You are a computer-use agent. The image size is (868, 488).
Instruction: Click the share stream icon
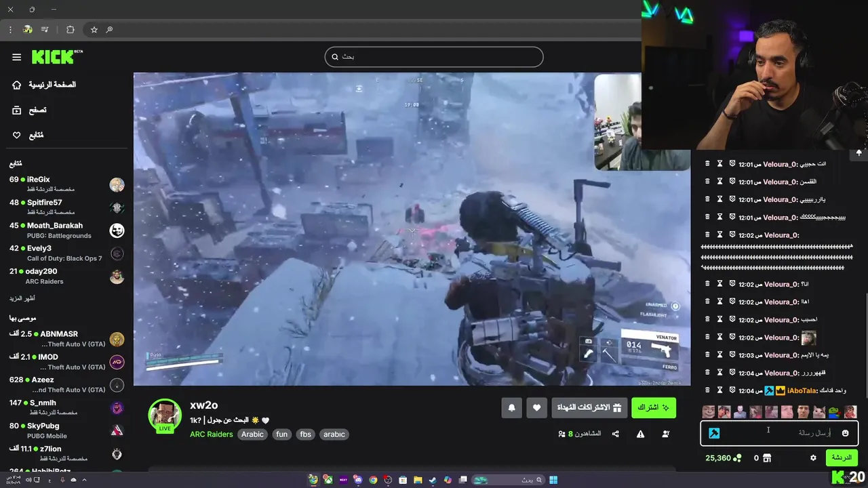click(615, 434)
